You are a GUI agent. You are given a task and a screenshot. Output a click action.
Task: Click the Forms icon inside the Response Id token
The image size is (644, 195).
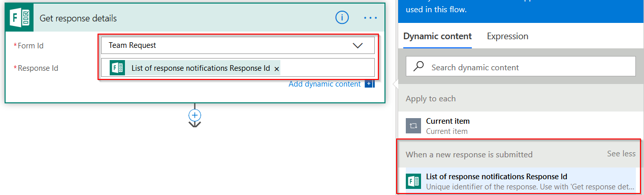(x=118, y=68)
